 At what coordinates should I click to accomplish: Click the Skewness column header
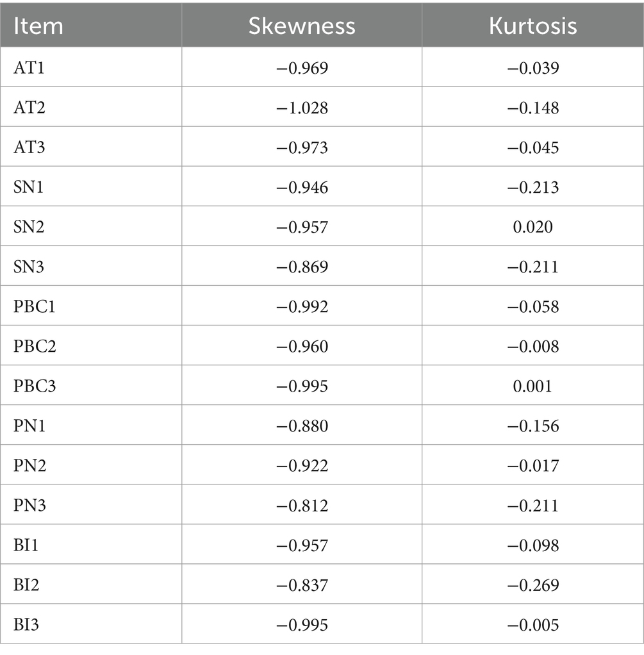(302, 26)
